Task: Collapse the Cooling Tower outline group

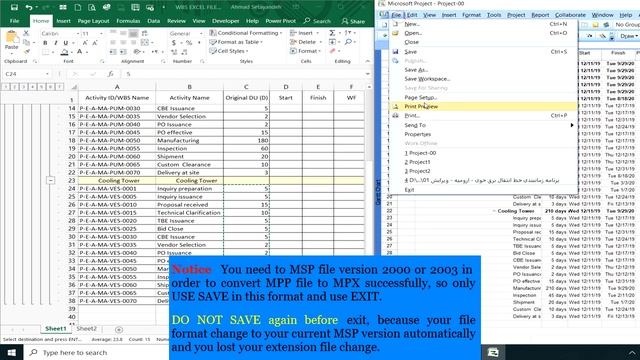Action: 50,180
